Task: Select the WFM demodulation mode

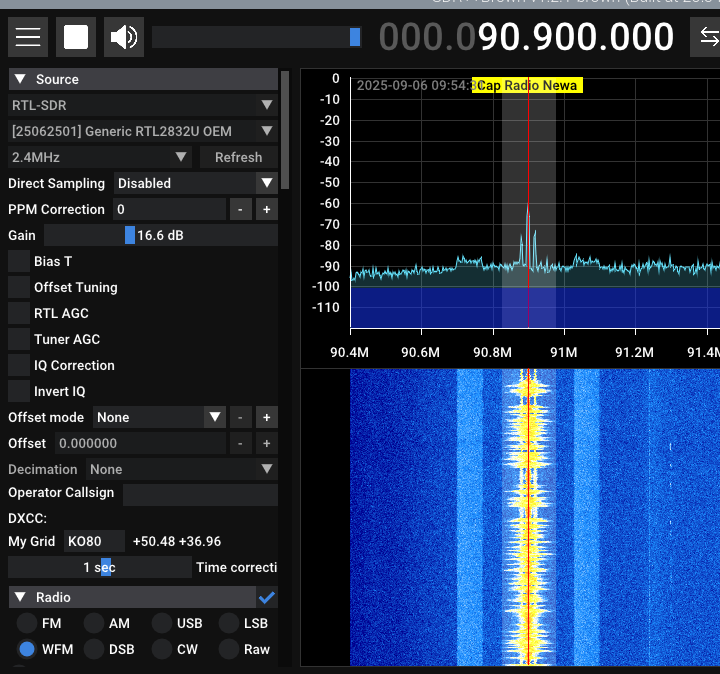Action: pos(27,649)
